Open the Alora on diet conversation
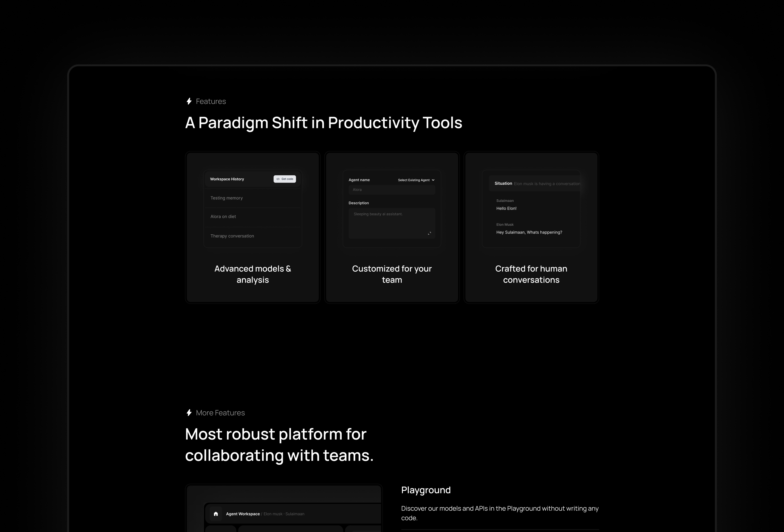Viewport: 784px width, 532px height. click(223, 216)
